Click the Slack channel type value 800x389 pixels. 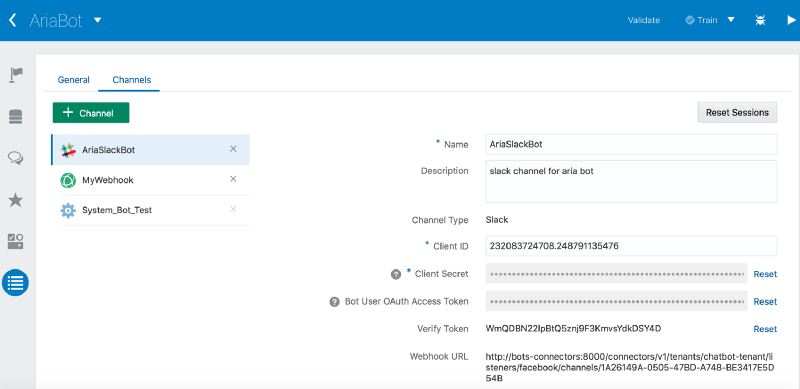(497, 220)
